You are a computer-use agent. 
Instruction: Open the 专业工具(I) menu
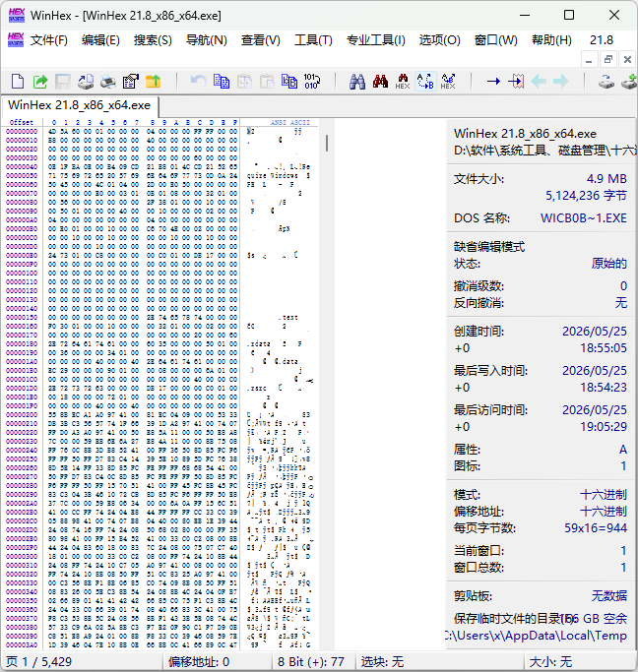point(375,40)
